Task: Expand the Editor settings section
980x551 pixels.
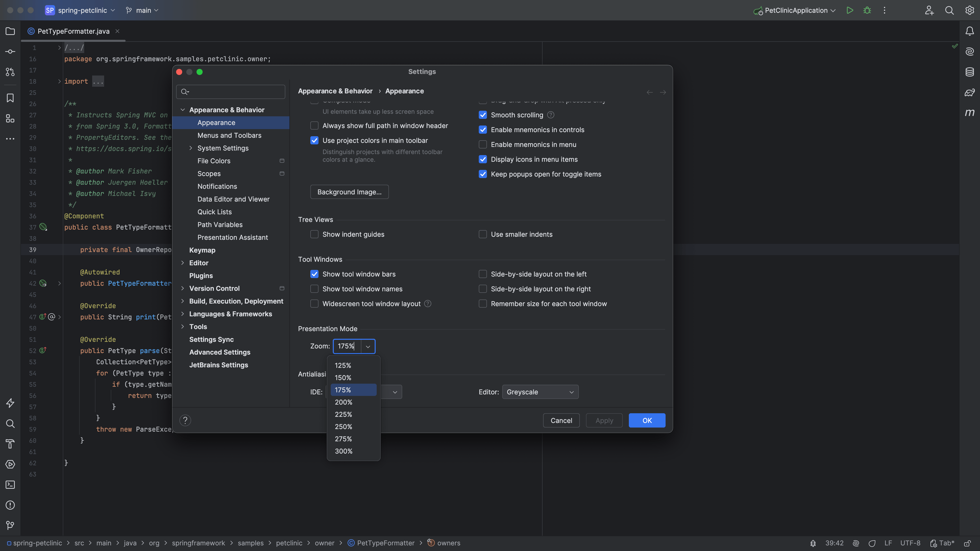Action: click(183, 263)
